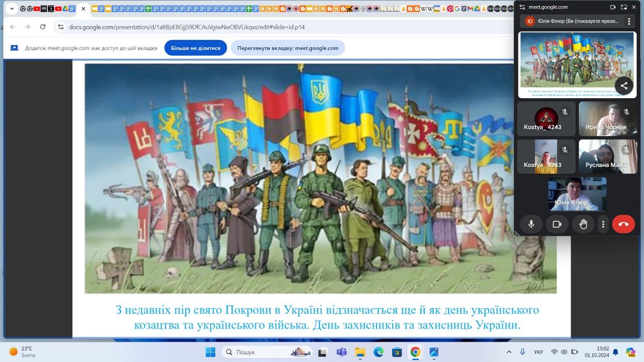End the Meet call with red button
644x362 pixels.
click(x=623, y=224)
